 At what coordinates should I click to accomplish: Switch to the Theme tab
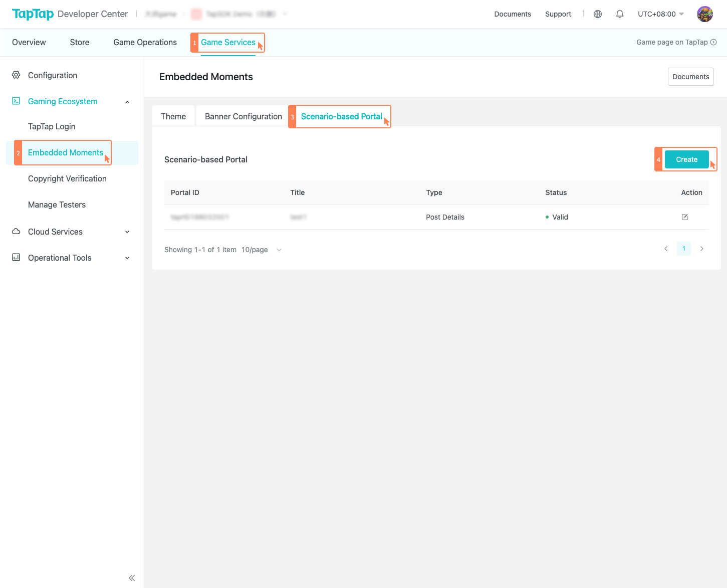click(173, 116)
